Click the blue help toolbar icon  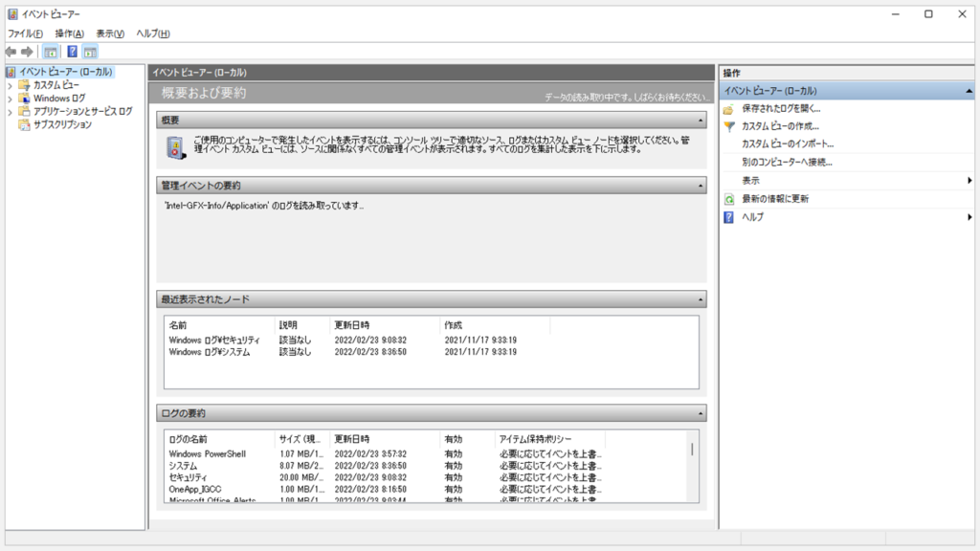click(x=72, y=52)
